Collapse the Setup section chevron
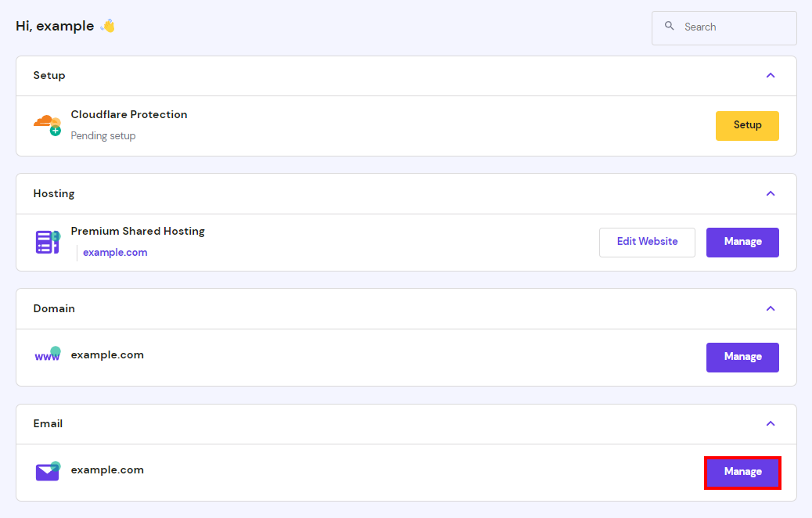The image size is (812, 518). pos(771,76)
